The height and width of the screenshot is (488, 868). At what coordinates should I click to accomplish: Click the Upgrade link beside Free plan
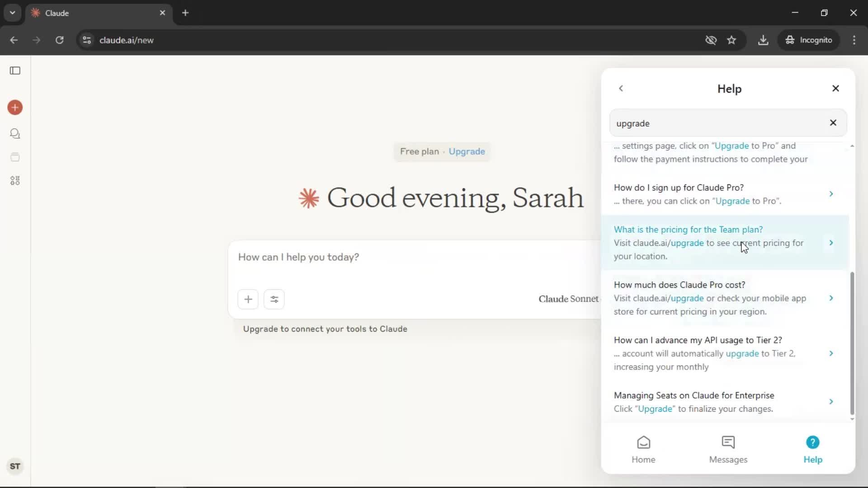pos(467,151)
